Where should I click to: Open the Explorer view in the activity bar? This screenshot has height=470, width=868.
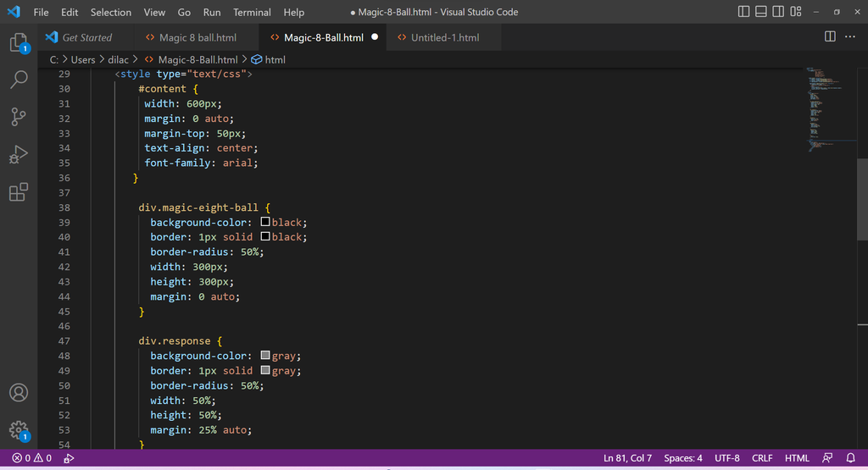tap(19, 42)
